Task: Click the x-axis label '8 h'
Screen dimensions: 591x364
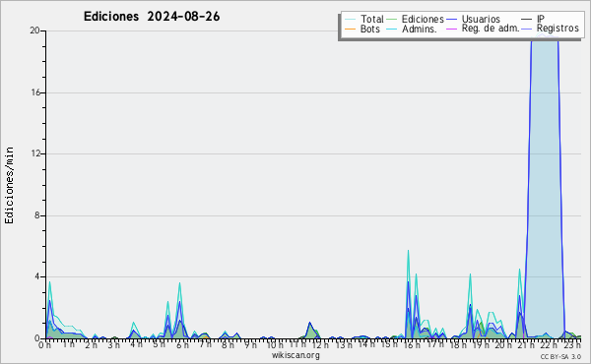Action: [228, 344]
